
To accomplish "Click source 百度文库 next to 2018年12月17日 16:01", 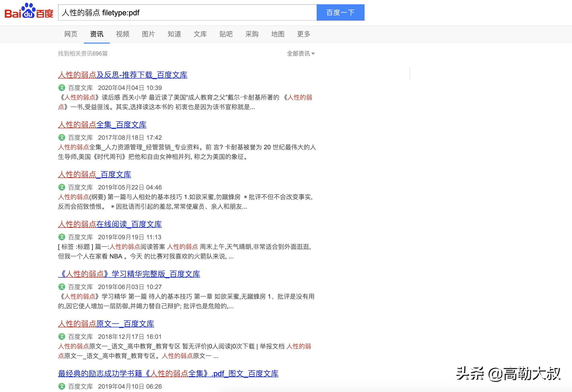I will (x=80, y=337).
